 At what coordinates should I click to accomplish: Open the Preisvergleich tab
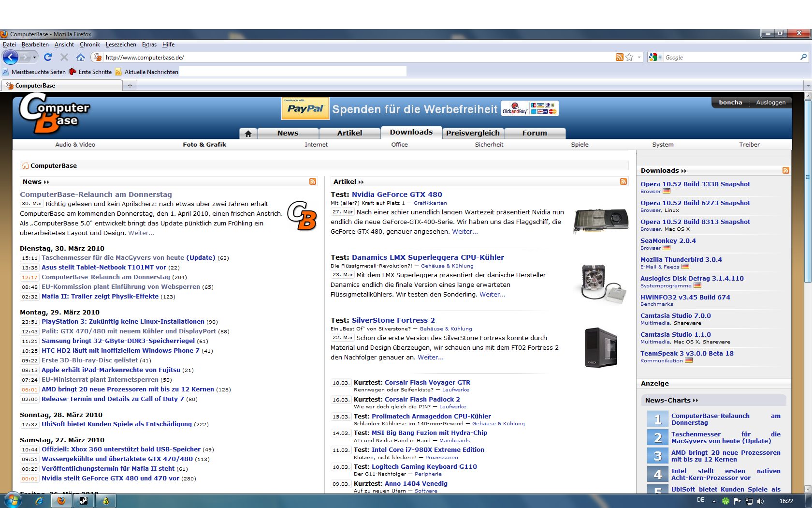(x=473, y=133)
